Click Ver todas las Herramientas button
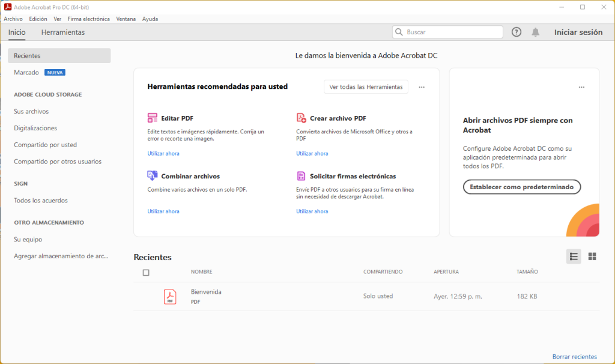Screen dimensions: 615x364 pos(366,86)
